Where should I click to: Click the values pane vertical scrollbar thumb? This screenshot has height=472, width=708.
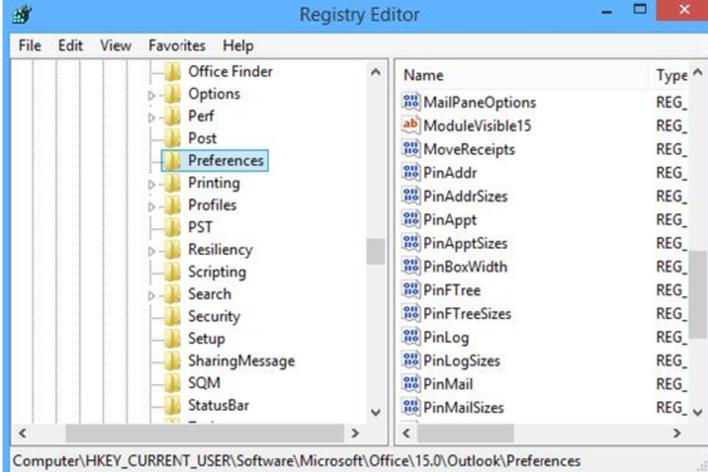click(x=698, y=294)
